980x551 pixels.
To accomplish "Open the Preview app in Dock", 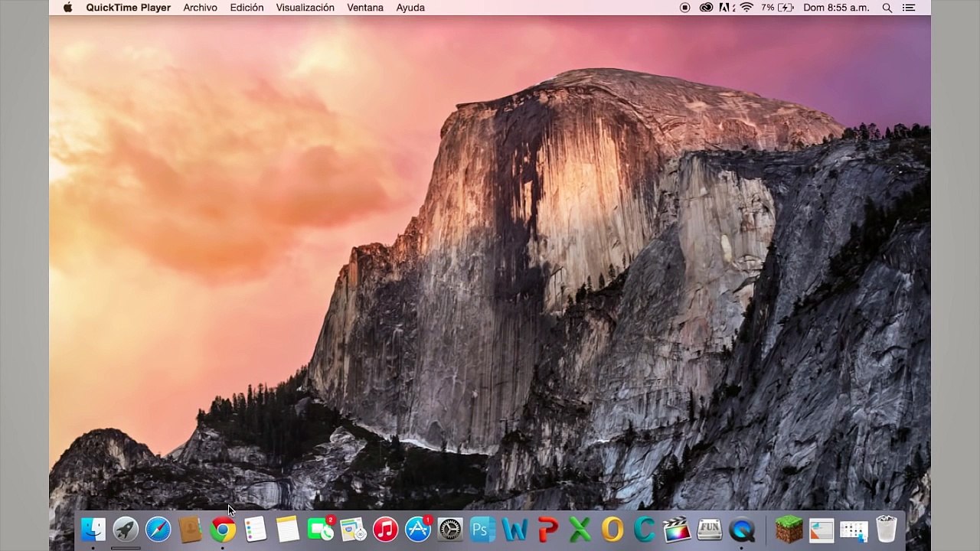I will (353, 530).
